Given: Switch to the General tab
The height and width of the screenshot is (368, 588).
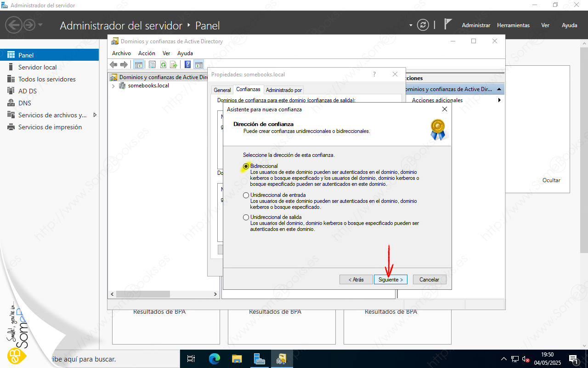Looking at the screenshot, I should (222, 90).
